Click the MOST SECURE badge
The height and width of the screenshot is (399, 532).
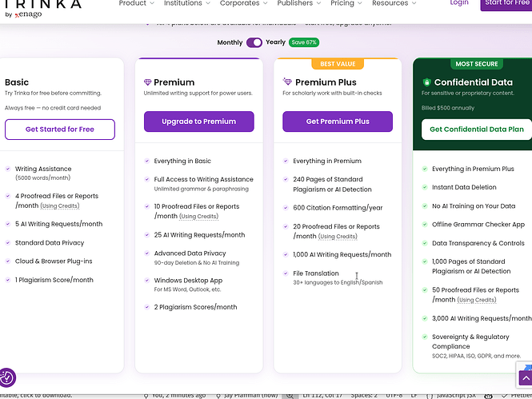[x=477, y=64]
